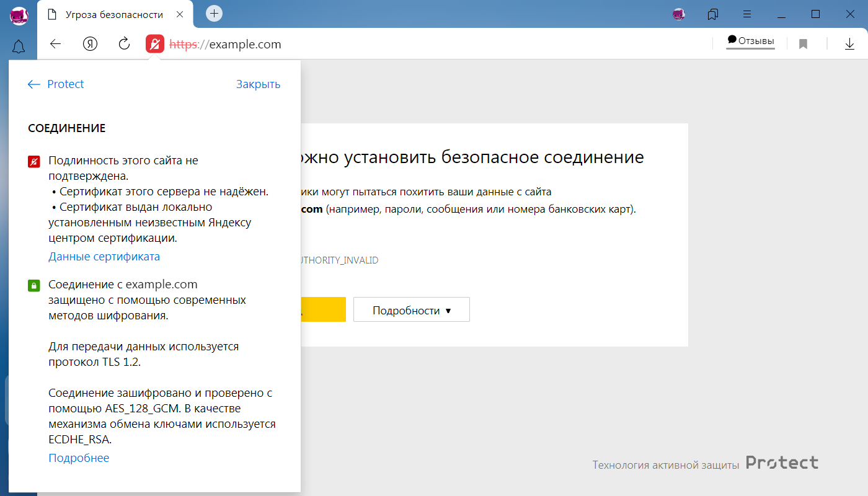Click the red Protect security icon
868x496 pixels.
(155, 44)
